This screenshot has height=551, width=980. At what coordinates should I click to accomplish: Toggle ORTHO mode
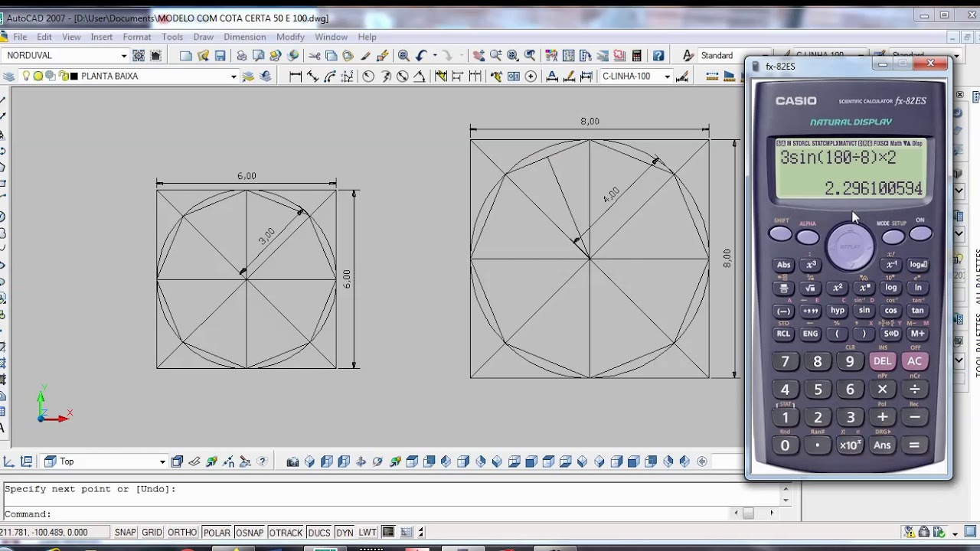coord(182,533)
